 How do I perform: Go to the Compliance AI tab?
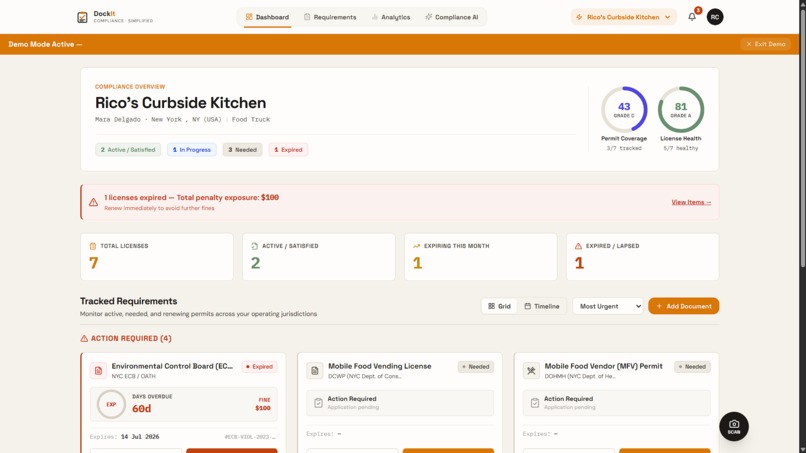(x=452, y=17)
